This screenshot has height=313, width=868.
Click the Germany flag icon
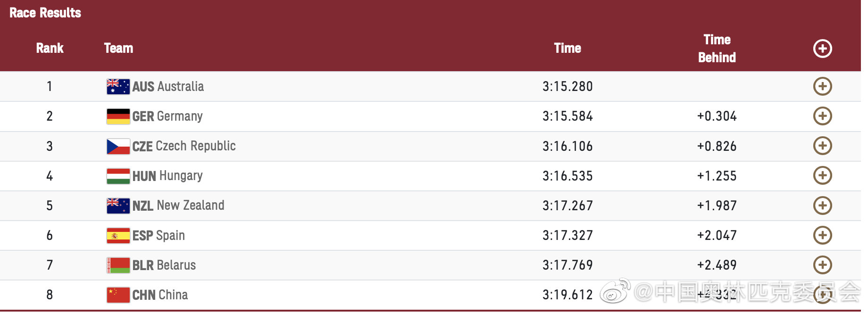tap(118, 116)
